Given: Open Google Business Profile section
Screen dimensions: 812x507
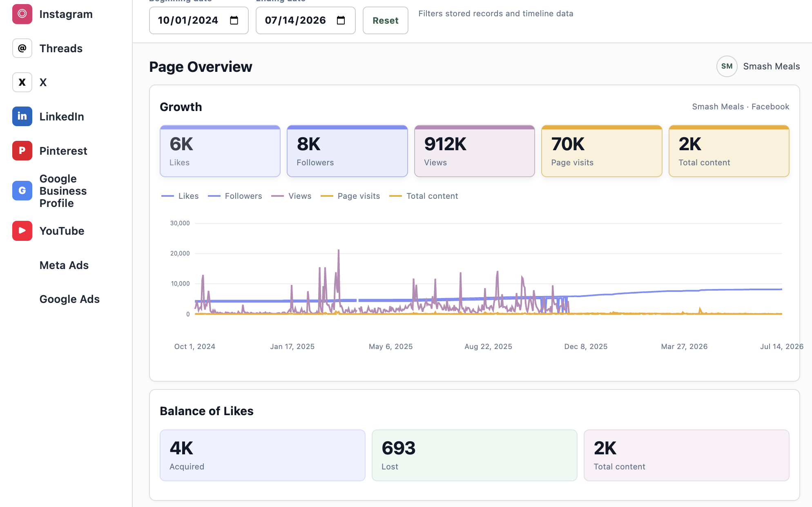Looking at the screenshot, I should click(63, 191).
